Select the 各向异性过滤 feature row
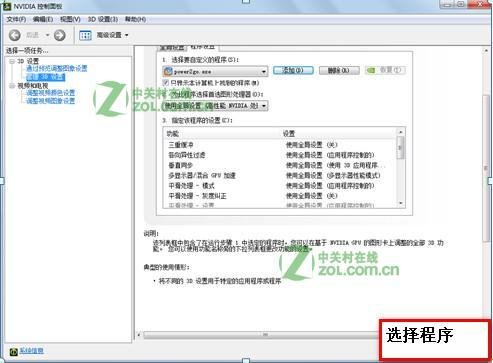Screen dimensions: 493x363 [x=279, y=155]
